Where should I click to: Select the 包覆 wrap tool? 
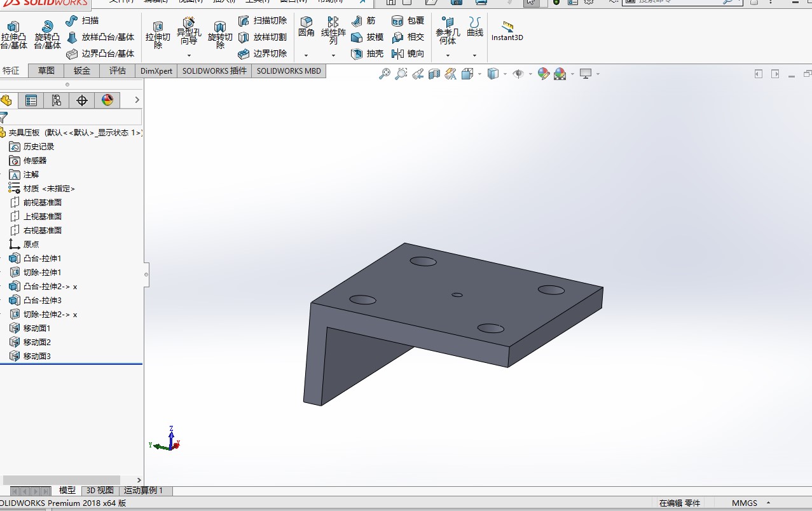click(408, 21)
